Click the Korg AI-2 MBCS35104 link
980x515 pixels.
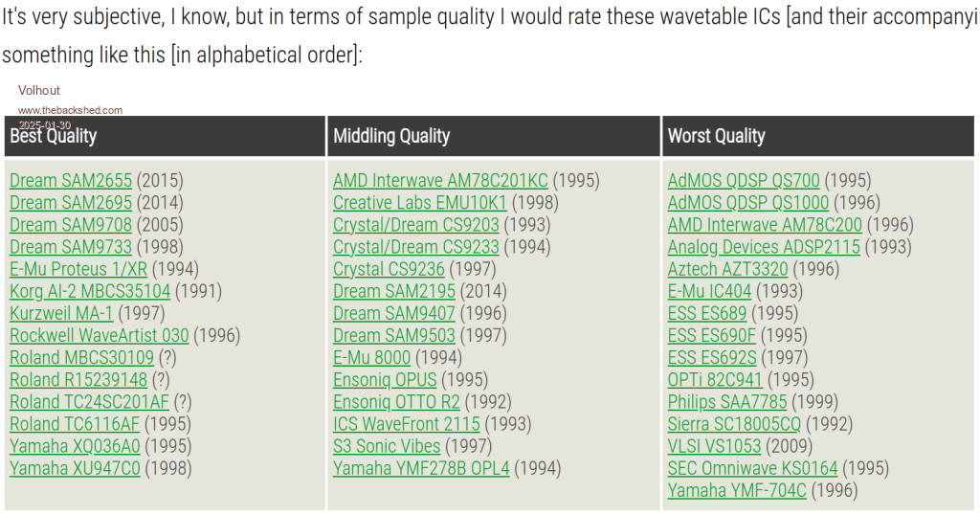click(90, 292)
